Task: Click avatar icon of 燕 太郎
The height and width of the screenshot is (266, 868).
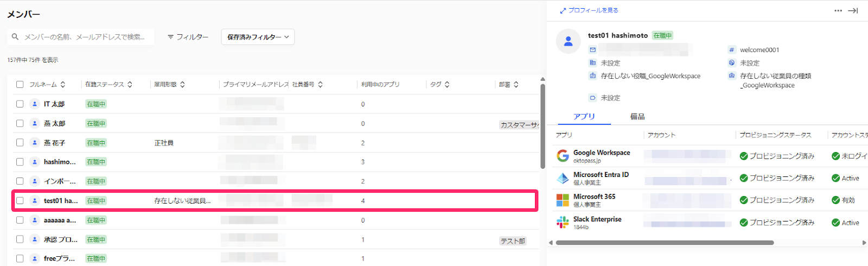Action: click(x=35, y=123)
